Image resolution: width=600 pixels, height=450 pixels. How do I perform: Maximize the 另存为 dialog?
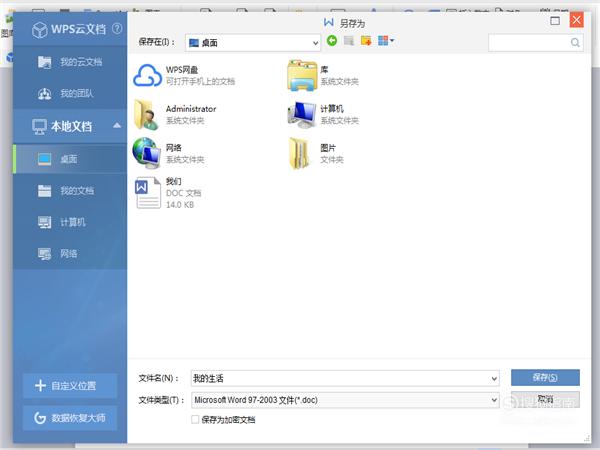coord(555,20)
